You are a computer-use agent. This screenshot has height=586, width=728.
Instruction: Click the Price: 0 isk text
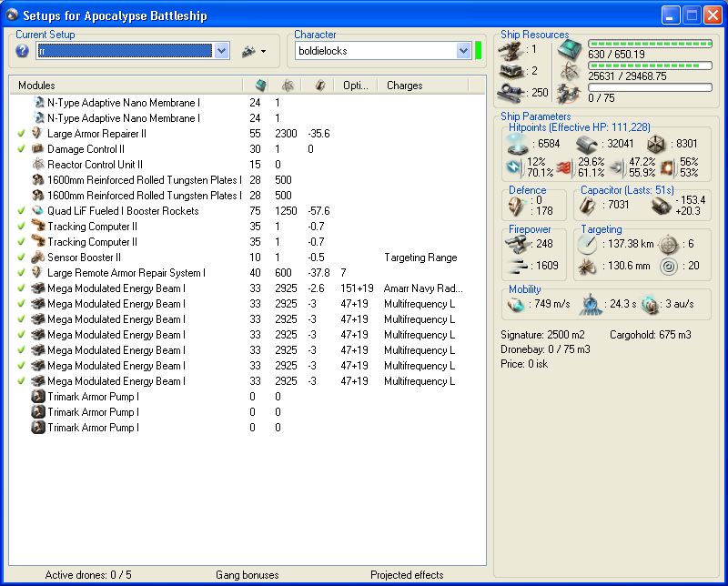[x=524, y=364]
